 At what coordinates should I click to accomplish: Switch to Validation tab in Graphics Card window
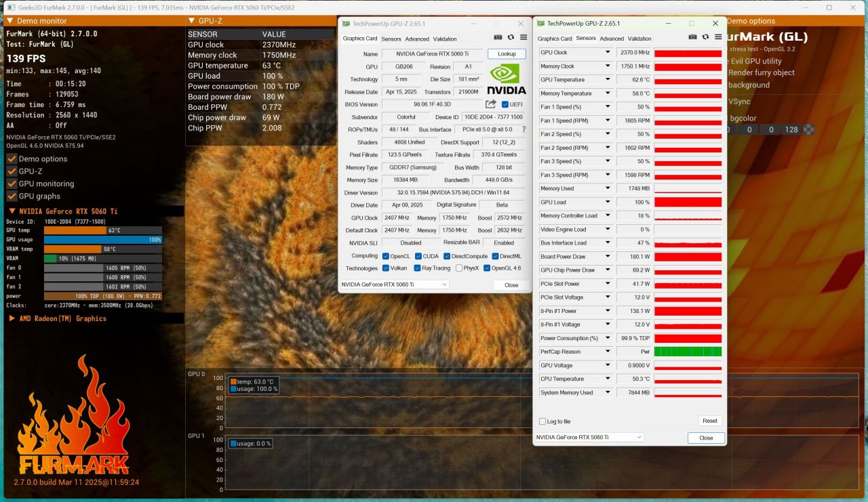point(445,39)
